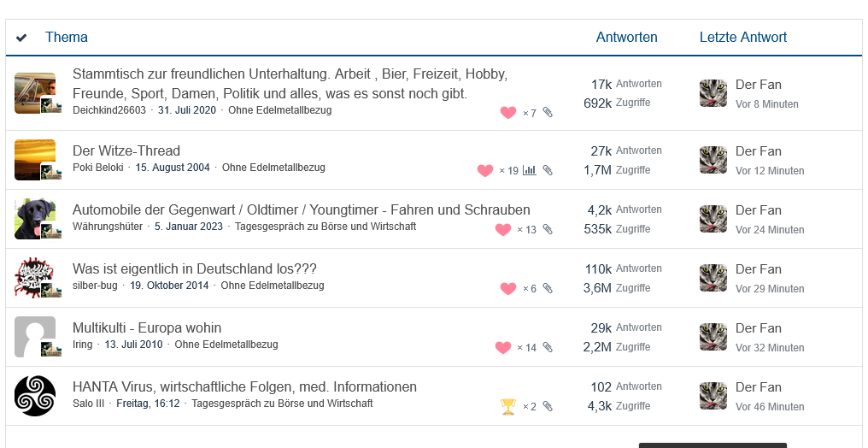Click the mark-all-read checkmark icon in header
The height and width of the screenshot is (448, 868).
[21, 38]
